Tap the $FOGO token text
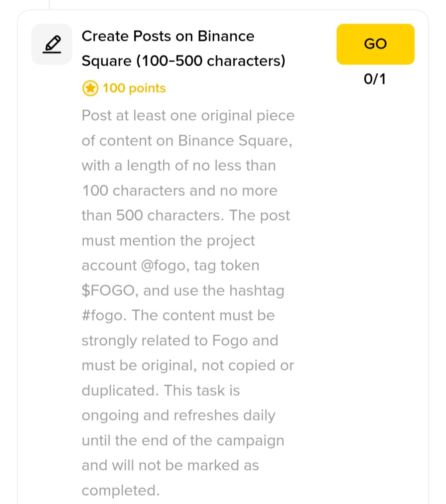 (108, 291)
